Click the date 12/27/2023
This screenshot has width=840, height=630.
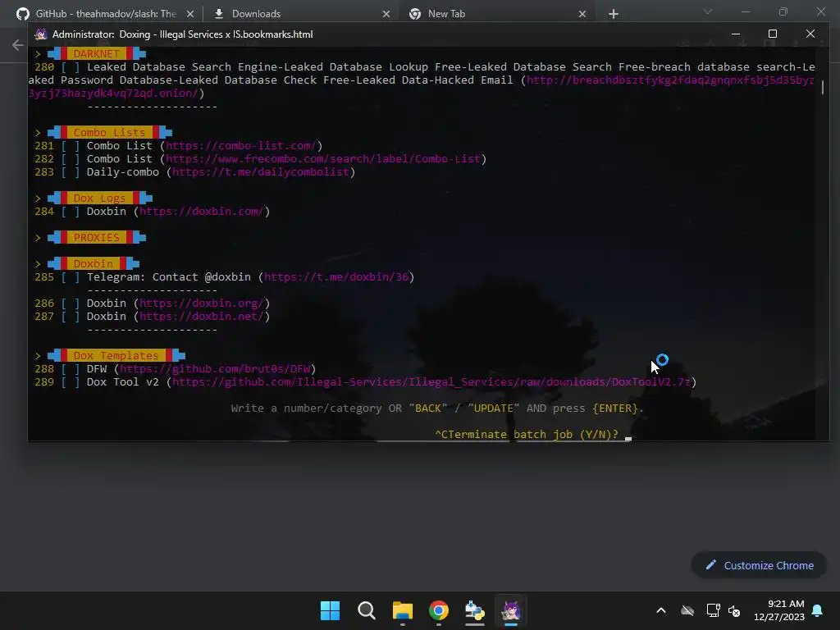coord(779,617)
